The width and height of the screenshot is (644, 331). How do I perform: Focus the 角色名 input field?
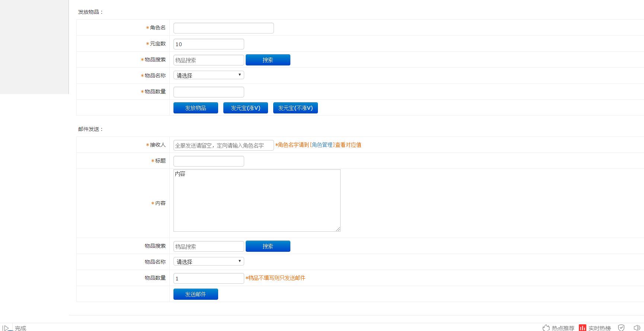pyautogui.click(x=223, y=28)
